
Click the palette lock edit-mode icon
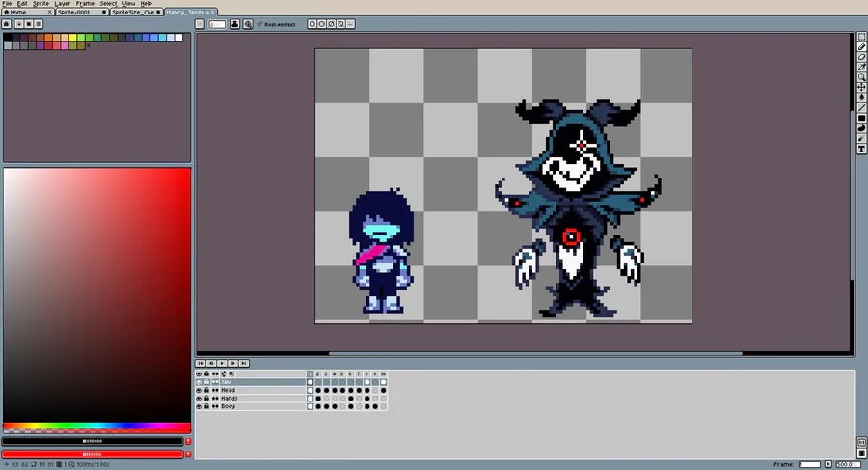click(x=7, y=24)
